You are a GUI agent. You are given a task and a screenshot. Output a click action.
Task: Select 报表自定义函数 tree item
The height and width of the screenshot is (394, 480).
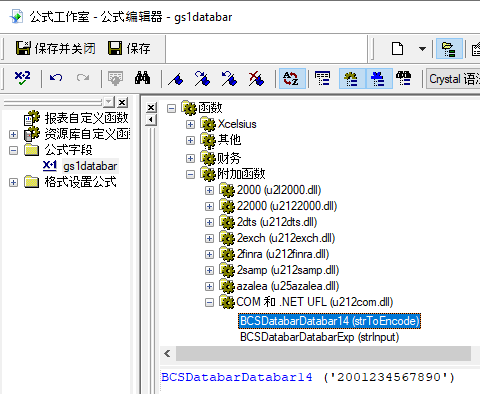tap(87, 118)
